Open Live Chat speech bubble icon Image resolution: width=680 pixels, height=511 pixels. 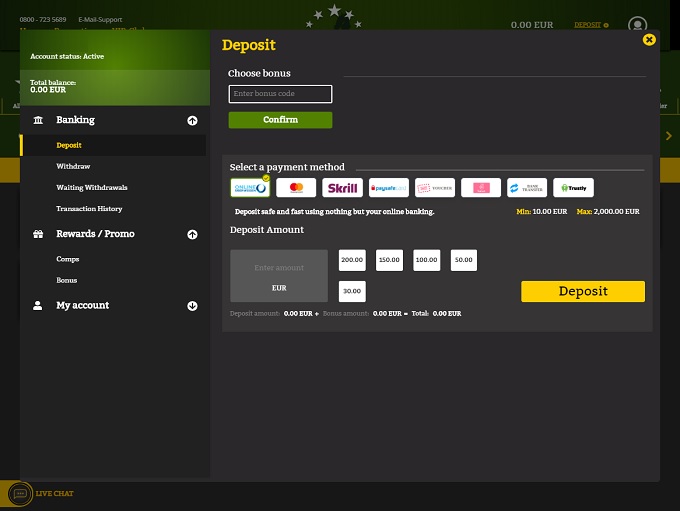click(x=19, y=493)
